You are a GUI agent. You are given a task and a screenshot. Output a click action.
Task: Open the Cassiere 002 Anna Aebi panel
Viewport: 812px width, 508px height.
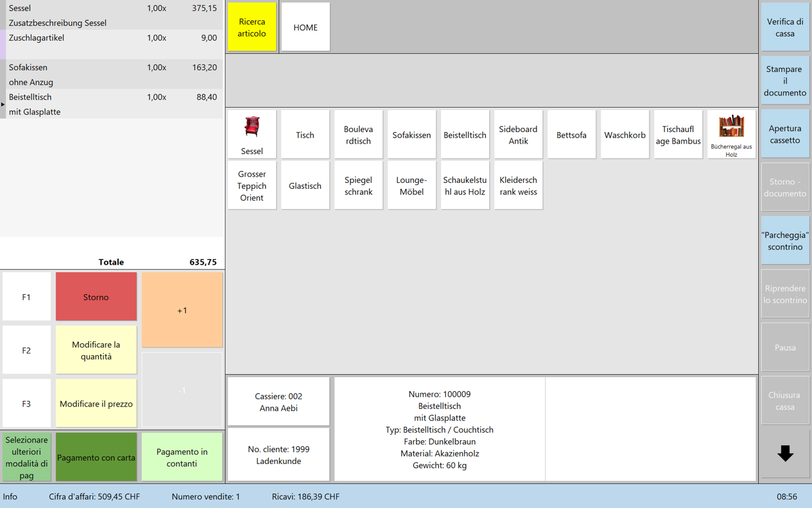[x=279, y=402]
